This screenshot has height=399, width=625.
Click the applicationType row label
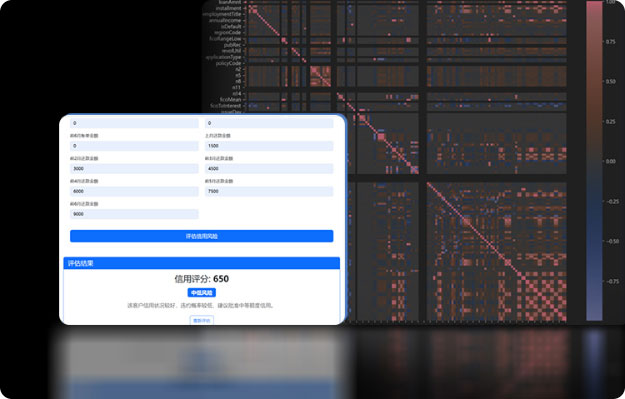pos(223,57)
